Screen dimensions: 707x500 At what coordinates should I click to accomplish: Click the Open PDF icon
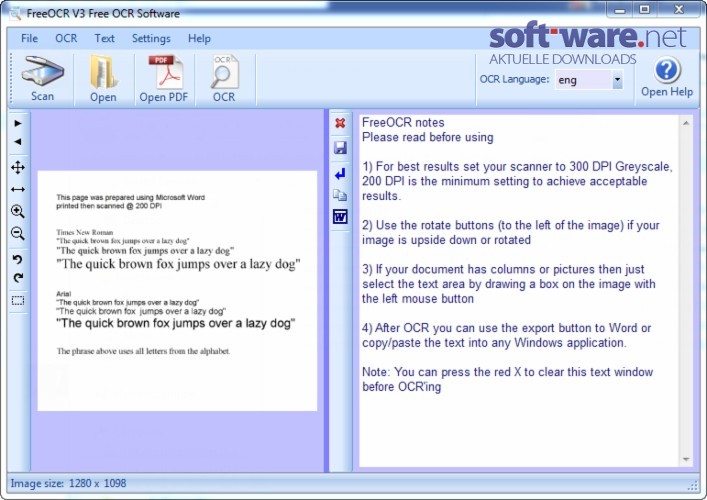165,72
